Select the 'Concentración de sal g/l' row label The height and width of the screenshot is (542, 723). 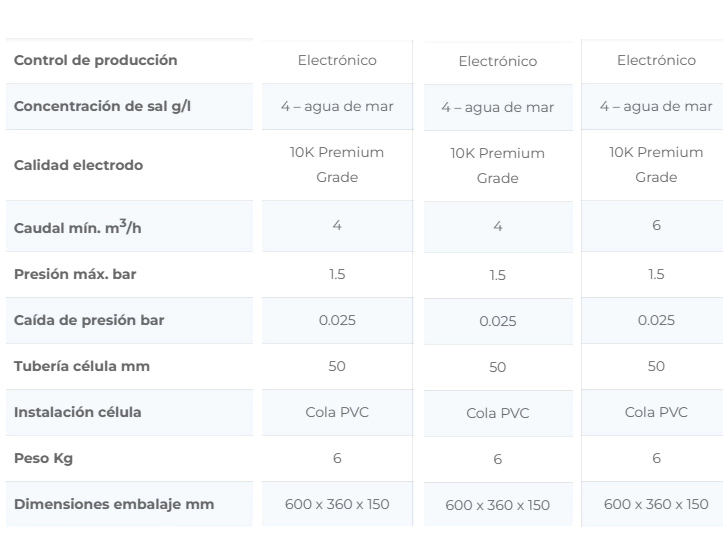pyautogui.click(x=101, y=107)
